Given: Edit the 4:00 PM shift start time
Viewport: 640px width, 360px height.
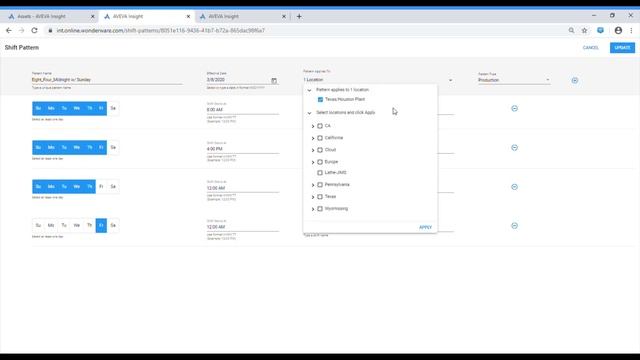Looking at the screenshot, I should coord(243,149).
